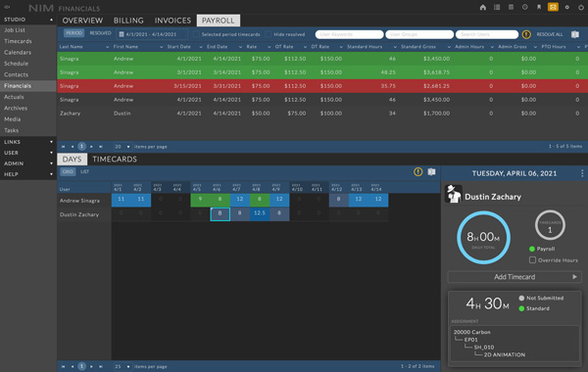Open days grid items-per-page dropdown showing 25
This screenshot has width=588, height=372.
(122, 366)
